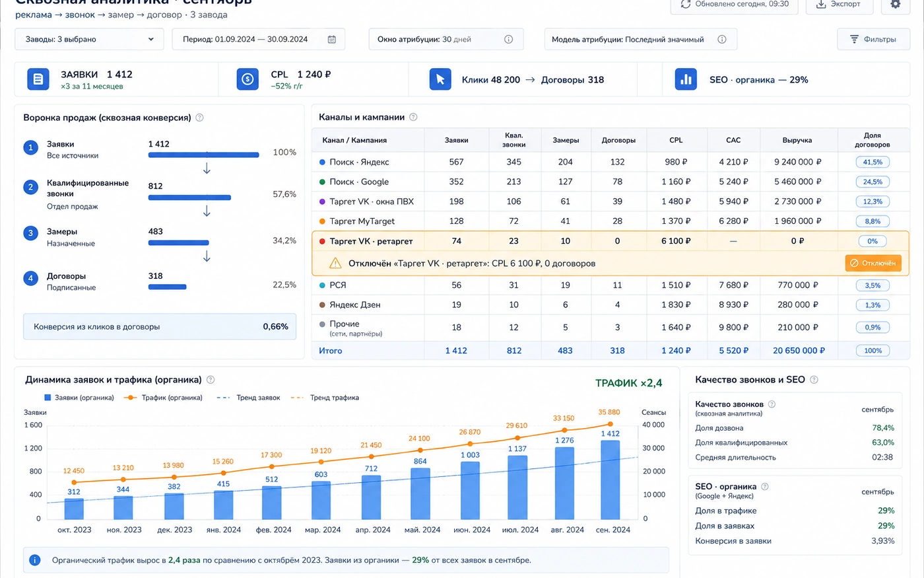Open the Период date range picker
This screenshot has height=578, width=924.
tap(258, 40)
